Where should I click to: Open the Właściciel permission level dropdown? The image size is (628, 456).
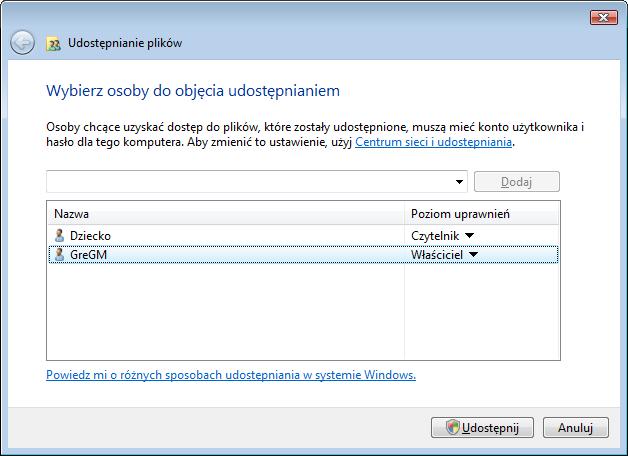pos(473,255)
